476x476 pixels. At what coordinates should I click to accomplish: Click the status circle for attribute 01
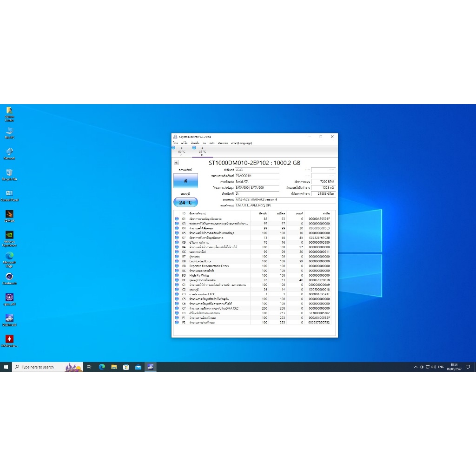(x=177, y=218)
